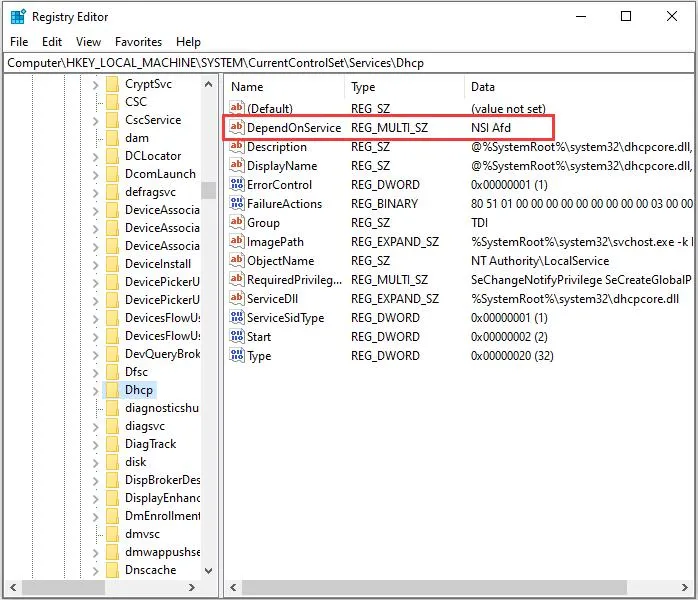Image resolution: width=698 pixels, height=600 pixels.
Task: Click the DependOnService string value icon
Action: [x=237, y=128]
